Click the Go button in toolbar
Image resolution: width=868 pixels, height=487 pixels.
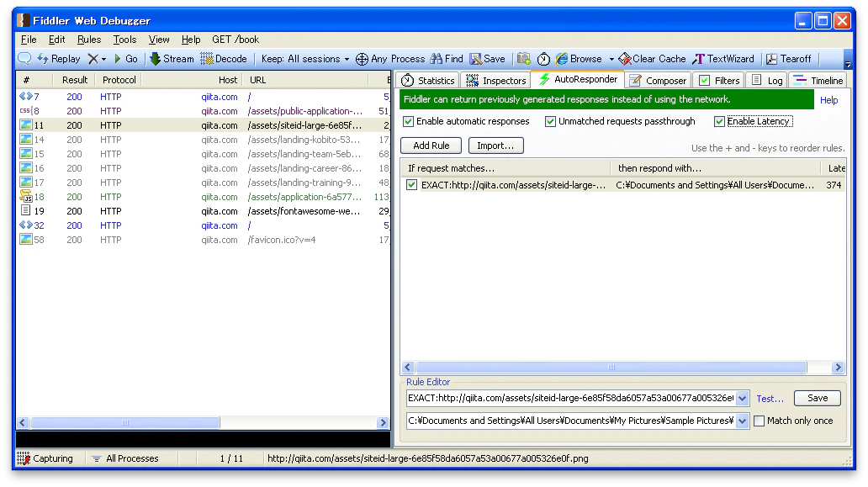(125, 59)
